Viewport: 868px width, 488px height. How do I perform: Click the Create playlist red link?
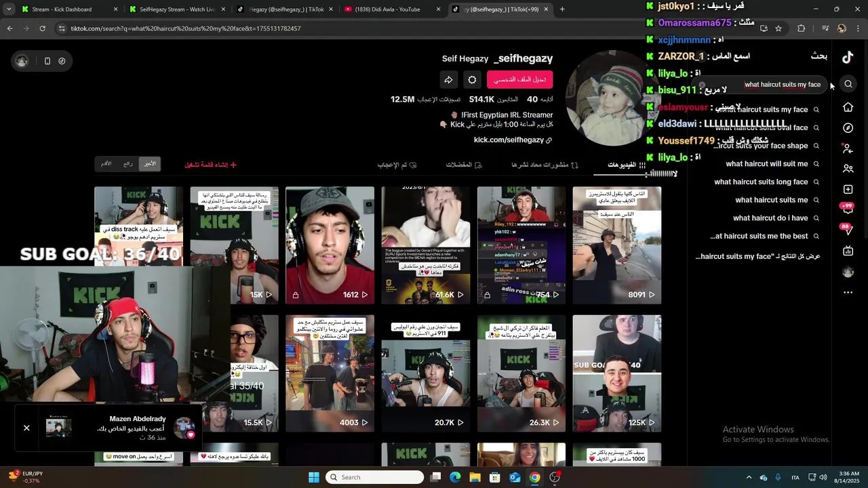point(211,165)
